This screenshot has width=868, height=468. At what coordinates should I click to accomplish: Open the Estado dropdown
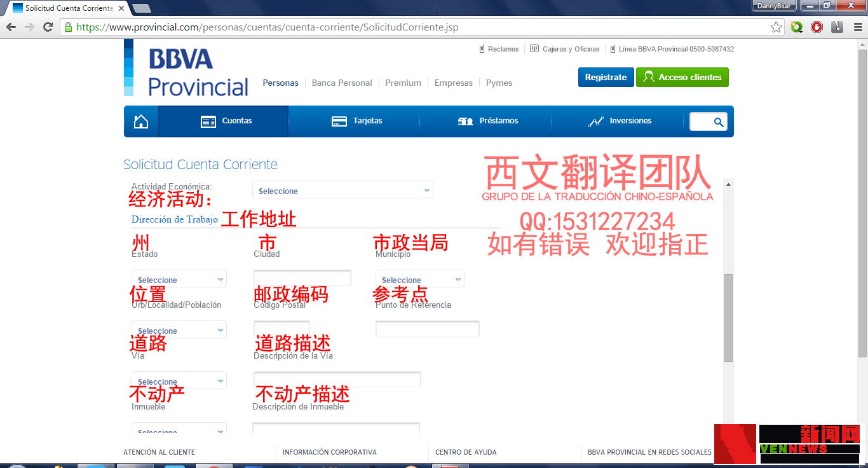coord(179,279)
